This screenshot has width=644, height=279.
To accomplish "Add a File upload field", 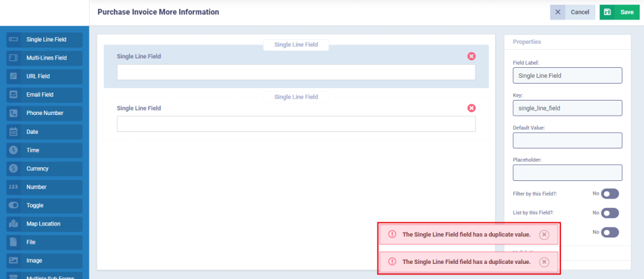I will (45, 243).
